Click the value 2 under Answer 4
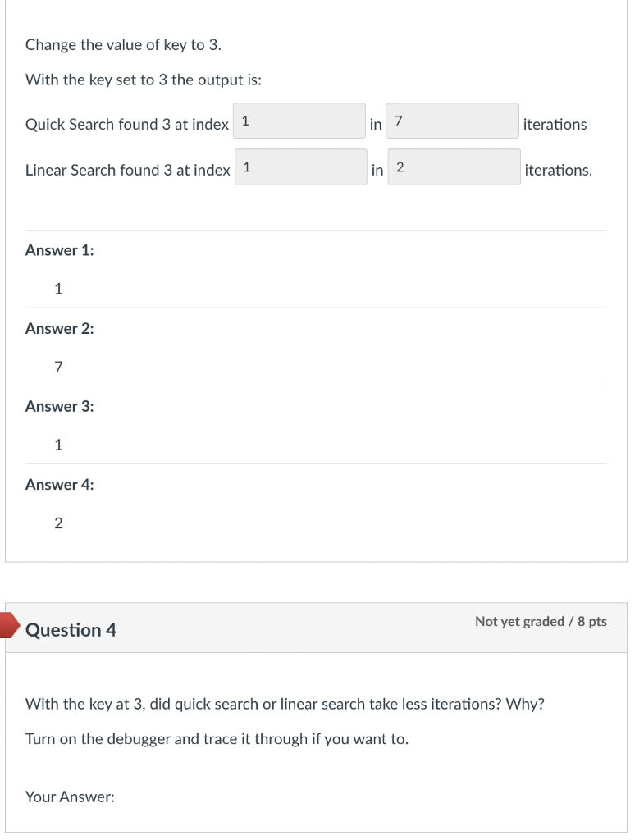 57,523
